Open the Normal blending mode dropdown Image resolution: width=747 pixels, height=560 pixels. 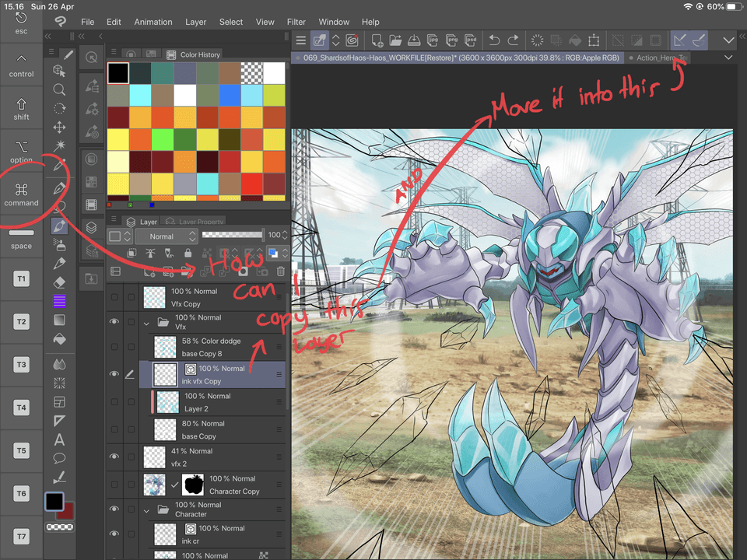pos(163,236)
